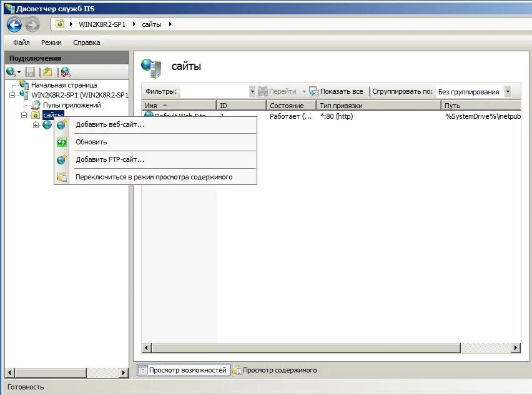Click the arrow after сайты in address bar

[x=170, y=24]
